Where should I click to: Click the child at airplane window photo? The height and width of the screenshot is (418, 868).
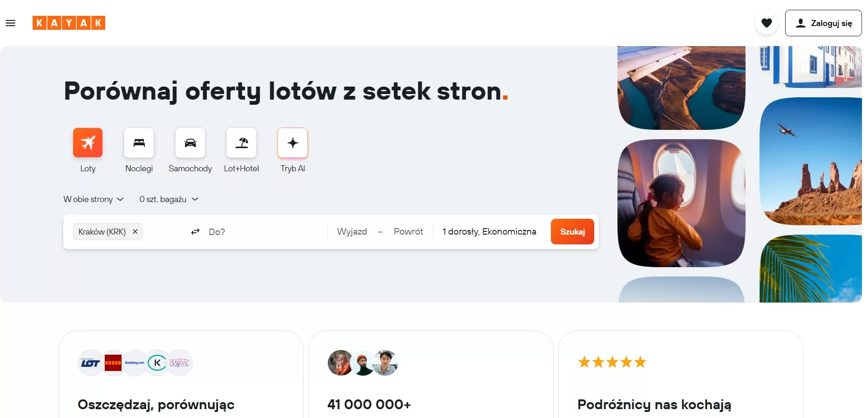[x=681, y=203]
